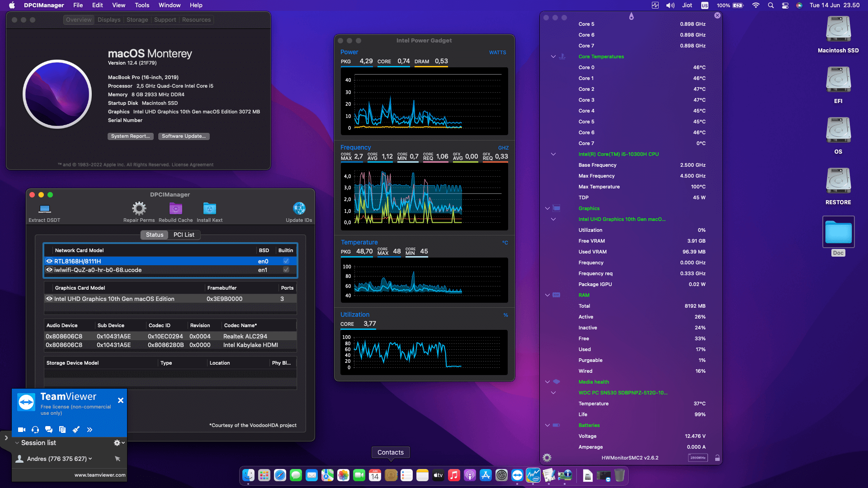Open TeamViewer session settings gear dropdown
The height and width of the screenshot is (488, 868).
tap(119, 443)
